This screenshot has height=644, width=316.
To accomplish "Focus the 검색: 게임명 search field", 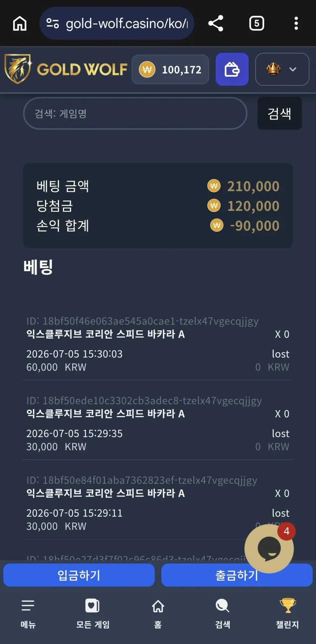I will click(135, 113).
